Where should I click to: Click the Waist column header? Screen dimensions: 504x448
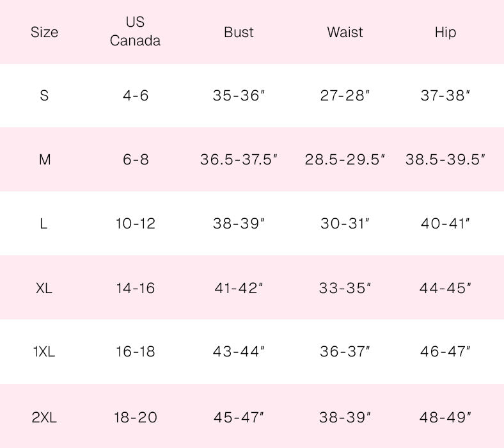(x=345, y=32)
